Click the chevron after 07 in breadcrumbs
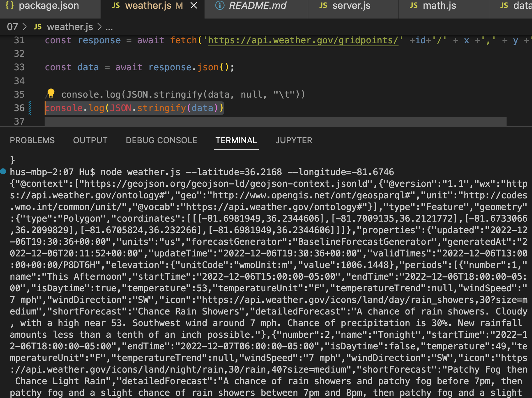 click(x=24, y=27)
